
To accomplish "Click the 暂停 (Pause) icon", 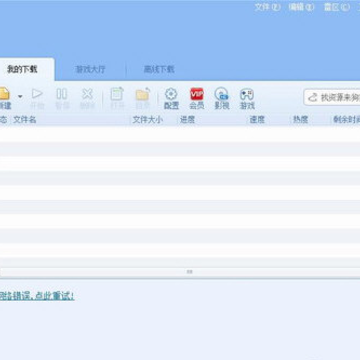I will (62, 94).
